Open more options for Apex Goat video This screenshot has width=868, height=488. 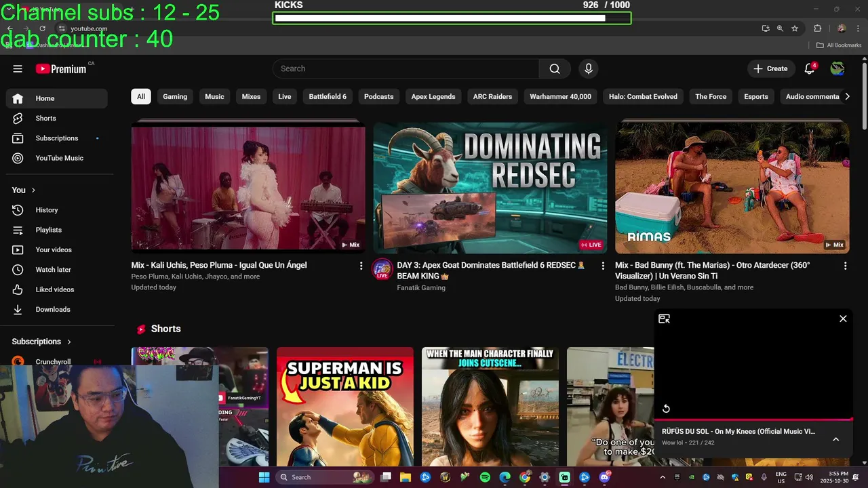pos(603,266)
